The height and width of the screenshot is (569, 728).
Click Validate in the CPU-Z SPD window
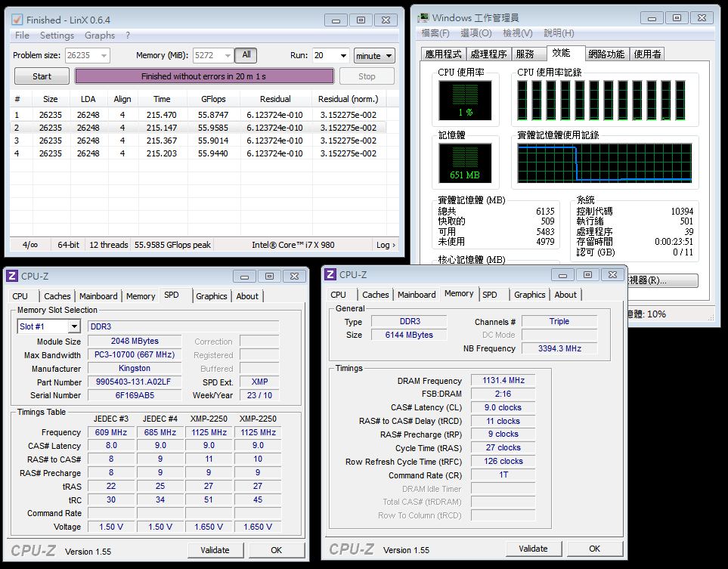click(x=215, y=550)
